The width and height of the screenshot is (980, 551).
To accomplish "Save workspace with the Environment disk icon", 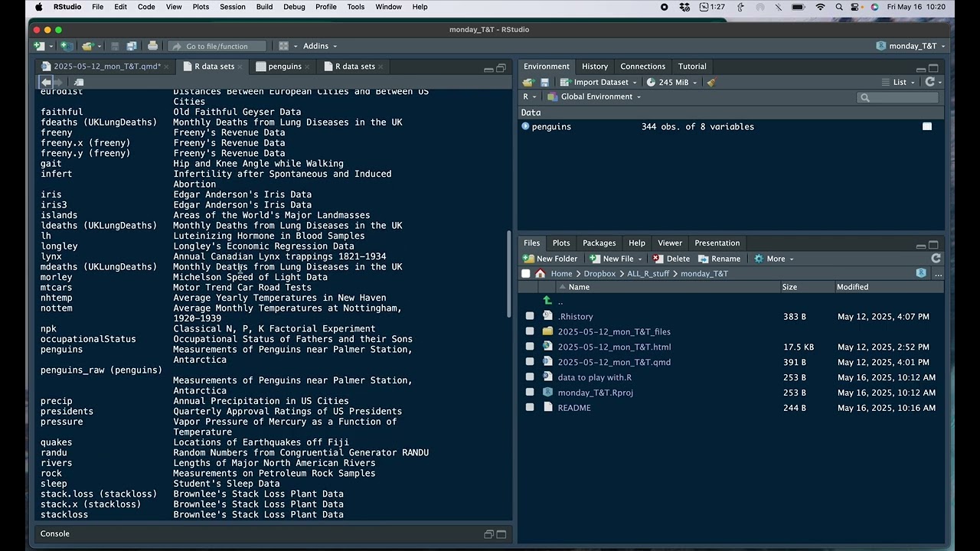I will 544,82.
